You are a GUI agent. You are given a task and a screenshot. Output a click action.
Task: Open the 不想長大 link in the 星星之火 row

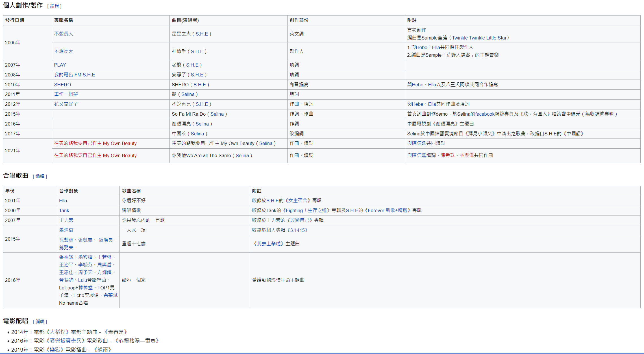(x=64, y=34)
